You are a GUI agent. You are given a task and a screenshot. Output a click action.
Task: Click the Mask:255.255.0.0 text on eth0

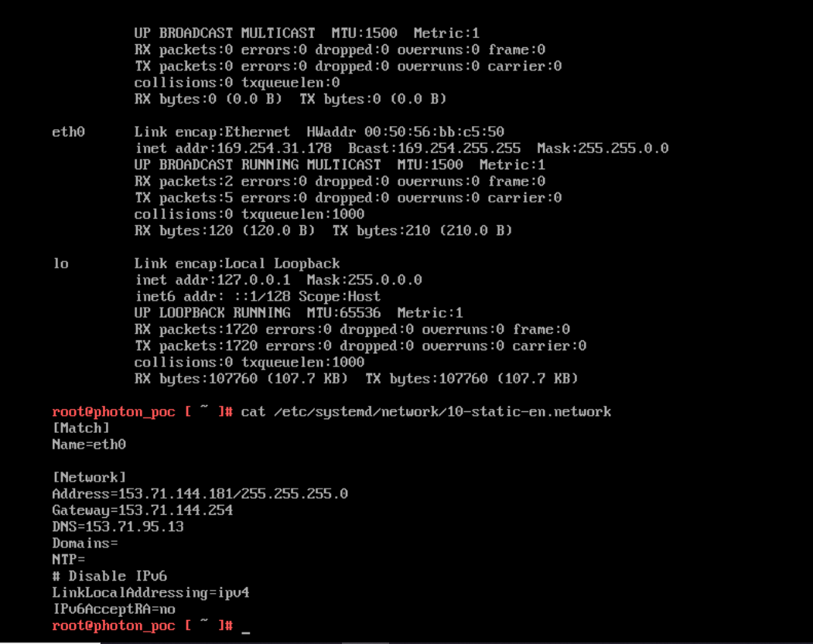(x=603, y=148)
